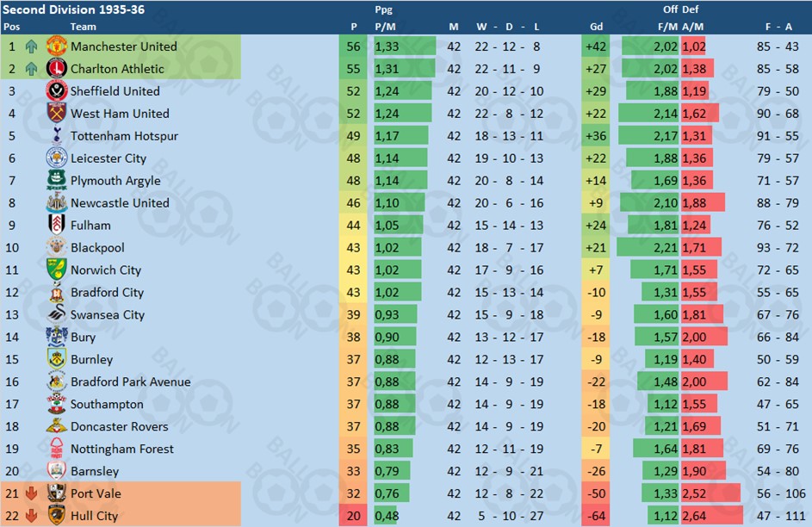Select the Gd column header
This screenshot has height=527, width=812.
[596, 27]
